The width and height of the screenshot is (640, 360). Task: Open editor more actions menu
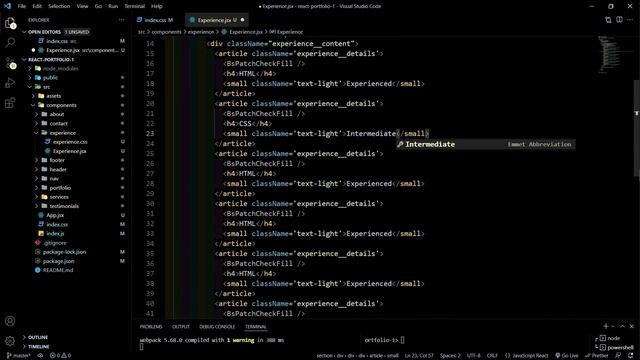pyautogui.click(x=630, y=20)
